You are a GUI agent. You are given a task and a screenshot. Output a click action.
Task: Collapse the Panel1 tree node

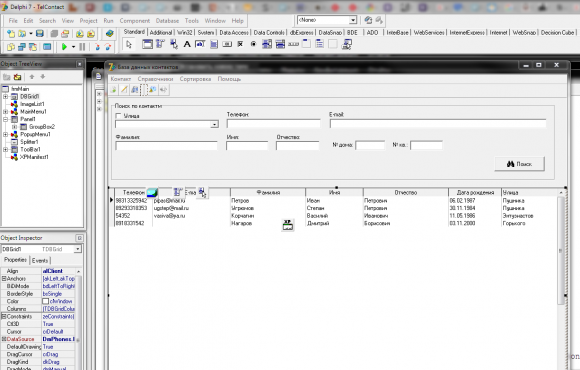tap(6, 119)
